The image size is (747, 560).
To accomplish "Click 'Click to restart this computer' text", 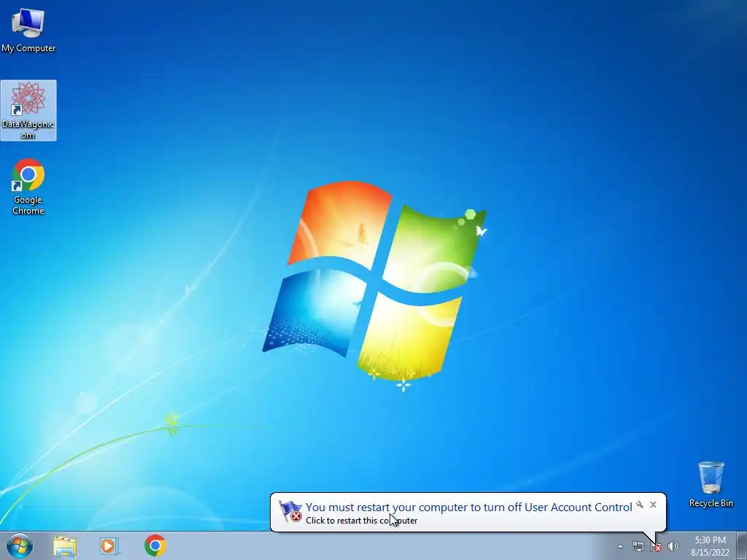I will click(x=362, y=521).
